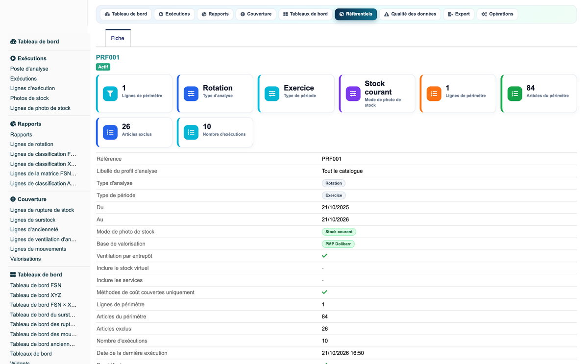The width and height of the screenshot is (588, 364).
Task: Select the Fiche tab
Action: click(118, 38)
